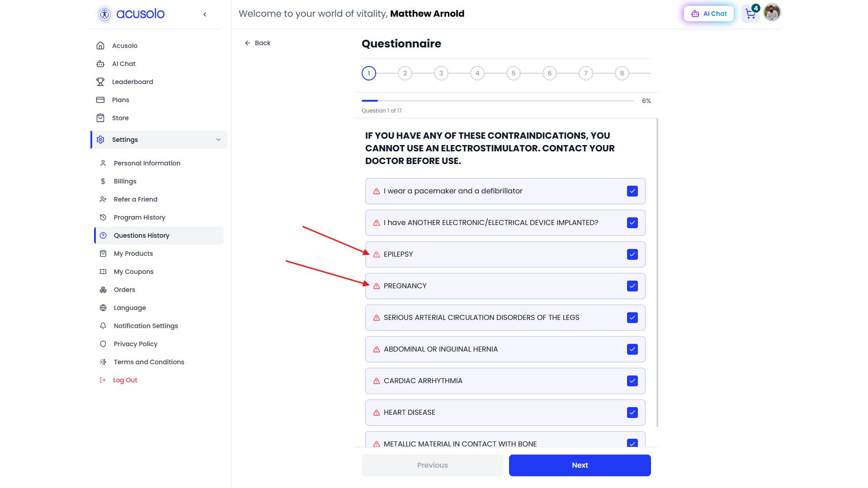This screenshot has width=868, height=488.
Task: Open the shopping cart icon
Action: (750, 14)
